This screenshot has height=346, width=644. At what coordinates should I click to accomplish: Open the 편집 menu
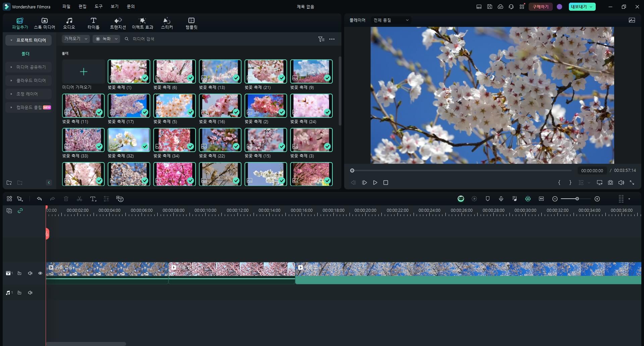pyautogui.click(x=82, y=6)
